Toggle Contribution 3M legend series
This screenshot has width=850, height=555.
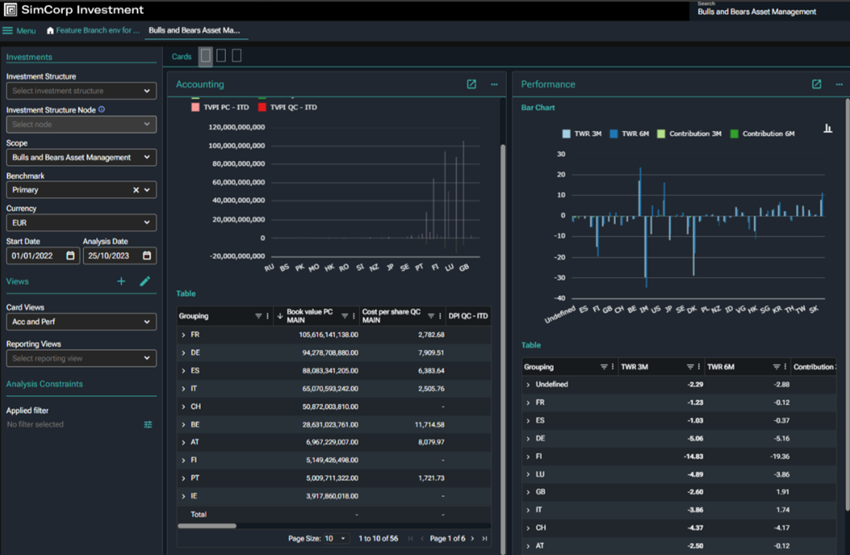pos(689,134)
